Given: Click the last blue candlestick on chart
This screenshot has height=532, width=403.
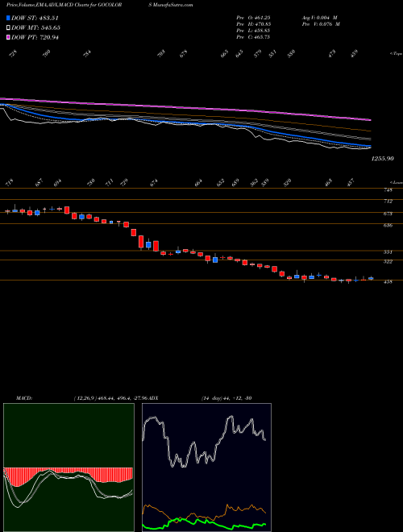Looking at the screenshot, I should pos(371,279).
